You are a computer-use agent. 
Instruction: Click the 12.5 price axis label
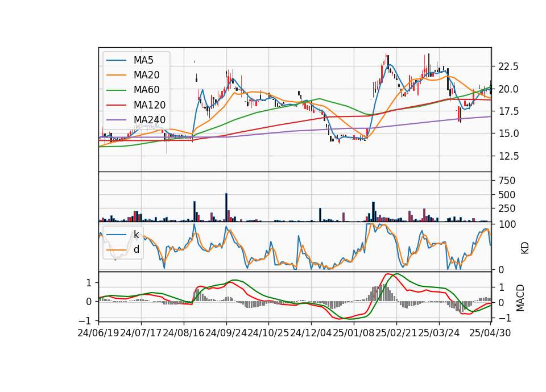(508, 156)
